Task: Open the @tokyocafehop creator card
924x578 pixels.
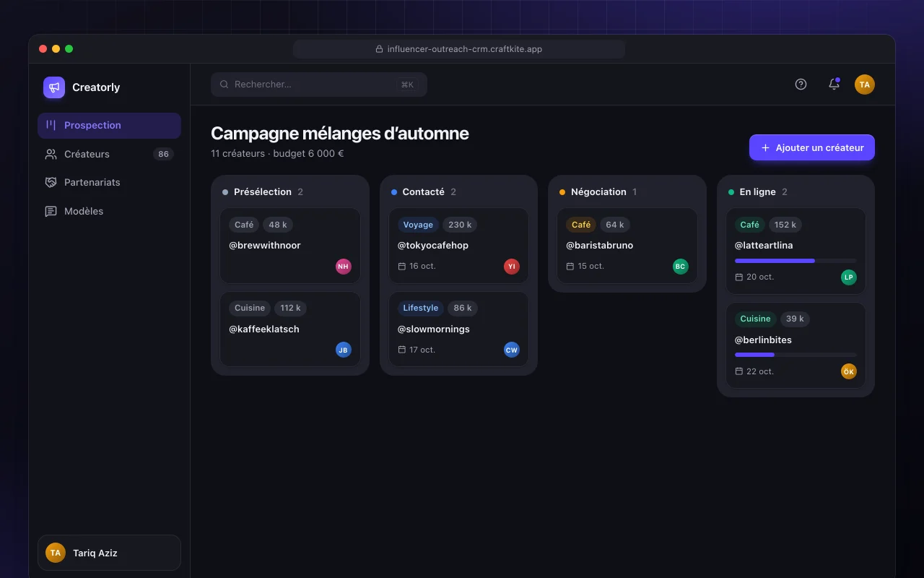Action: tap(458, 246)
